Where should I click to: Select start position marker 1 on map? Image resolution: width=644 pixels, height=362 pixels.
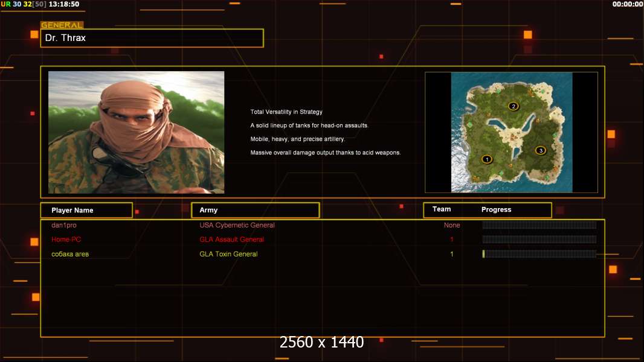tap(487, 159)
